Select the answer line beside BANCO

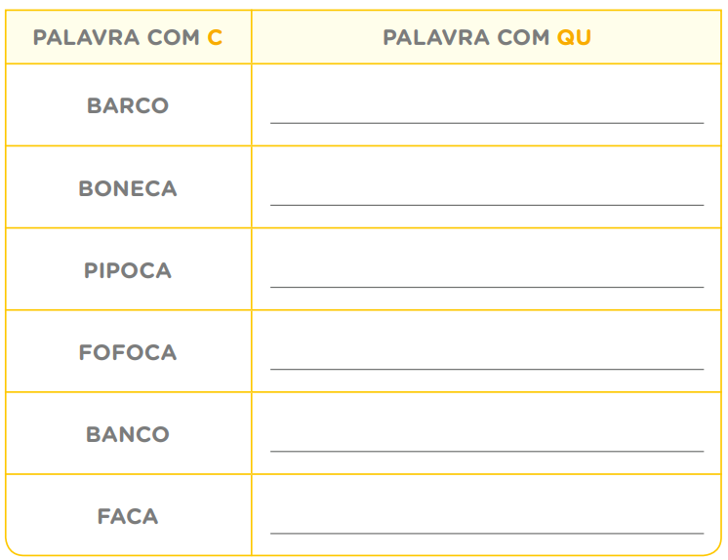(487, 451)
